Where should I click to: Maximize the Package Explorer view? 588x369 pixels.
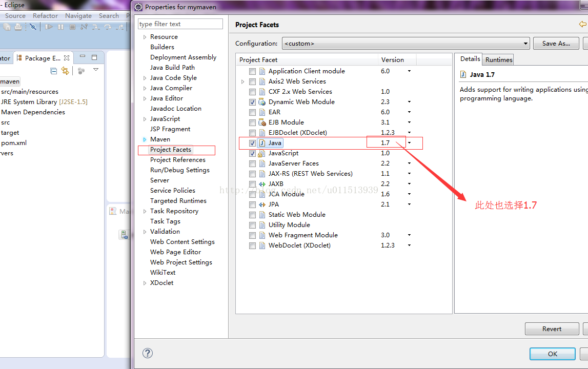click(x=94, y=57)
